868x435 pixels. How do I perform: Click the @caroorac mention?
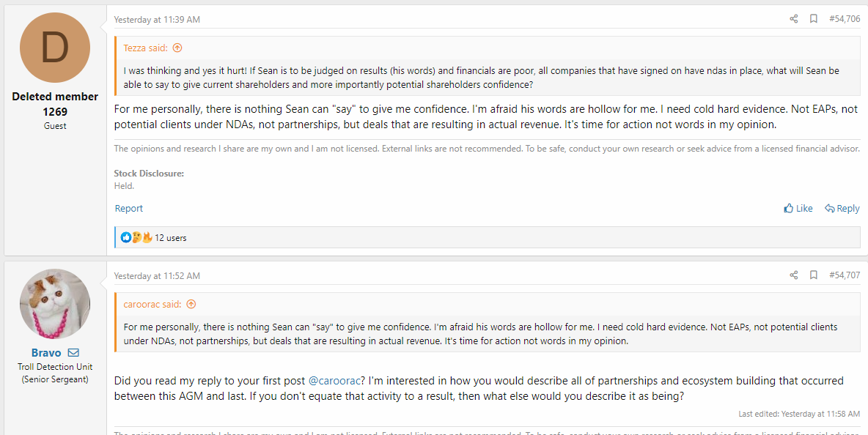tap(336, 381)
